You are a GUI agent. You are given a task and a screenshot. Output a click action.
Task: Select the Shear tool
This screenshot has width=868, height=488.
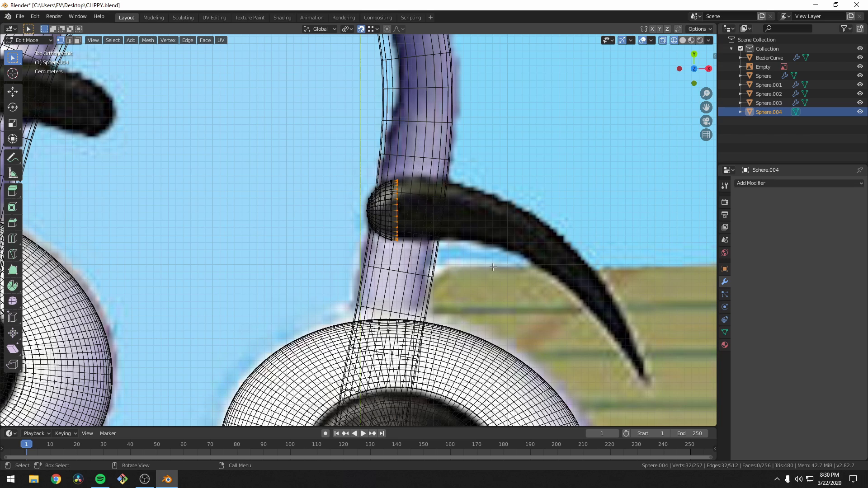[x=13, y=348]
